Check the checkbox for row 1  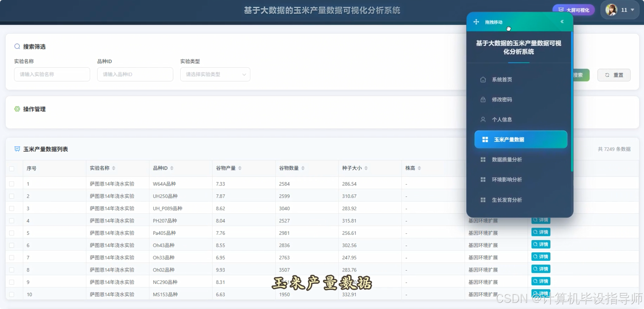[12, 183]
